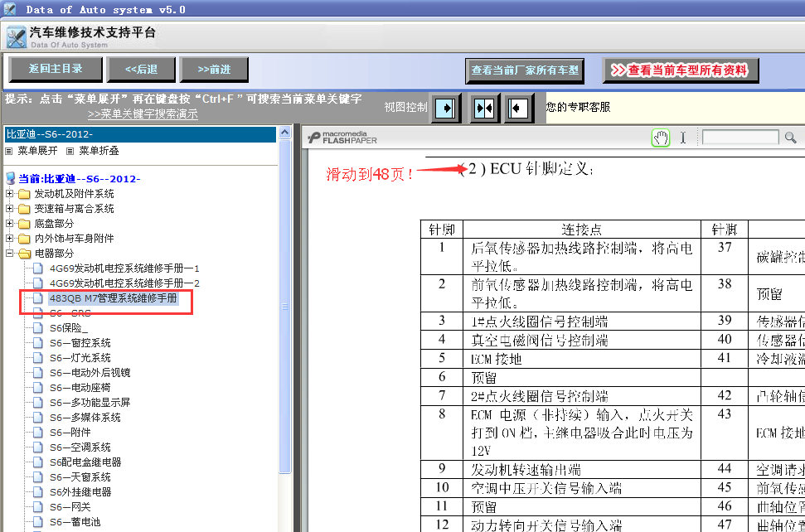Open S6—网关 document
Screen dimensions: 805x532
70,506
